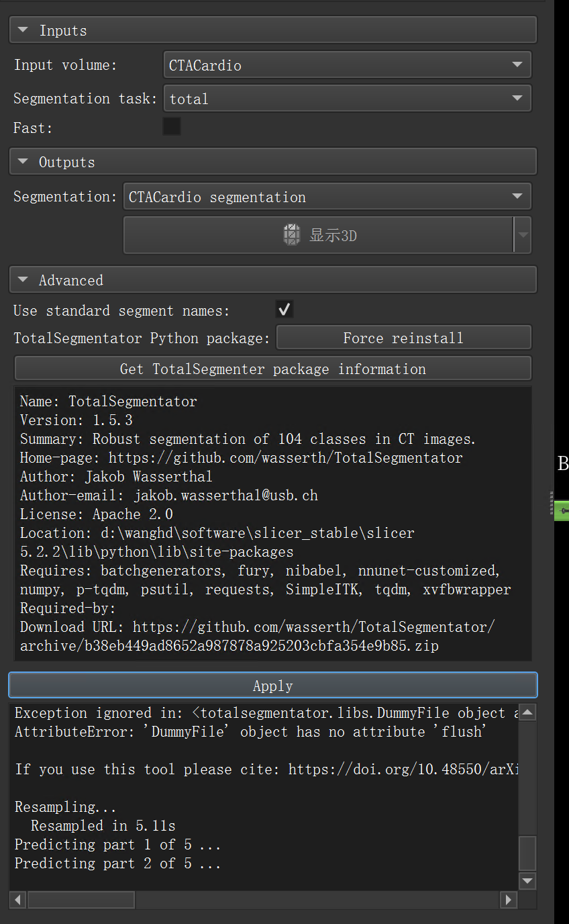Uncheck Use standard segment names
This screenshot has height=924, width=569.
pyautogui.click(x=284, y=309)
